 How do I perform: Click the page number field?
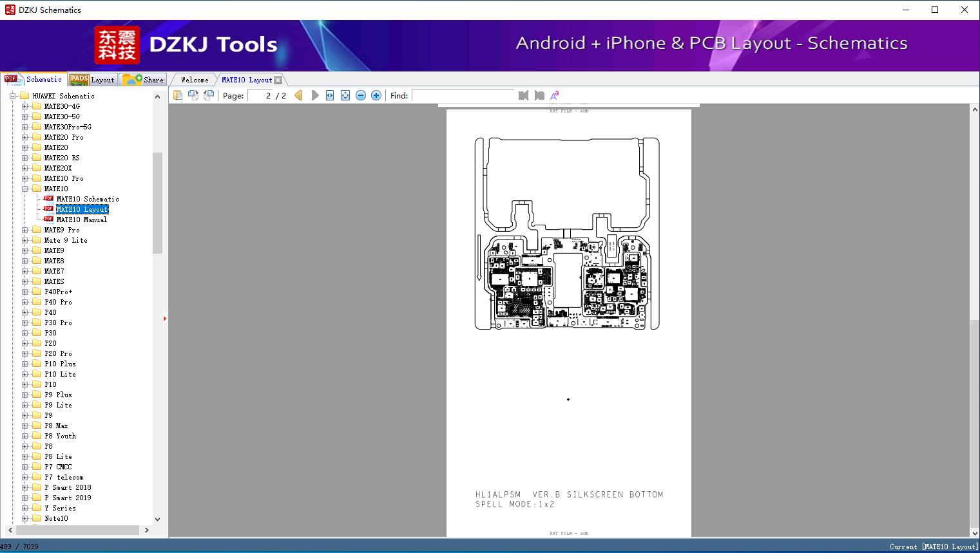pyautogui.click(x=260, y=95)
